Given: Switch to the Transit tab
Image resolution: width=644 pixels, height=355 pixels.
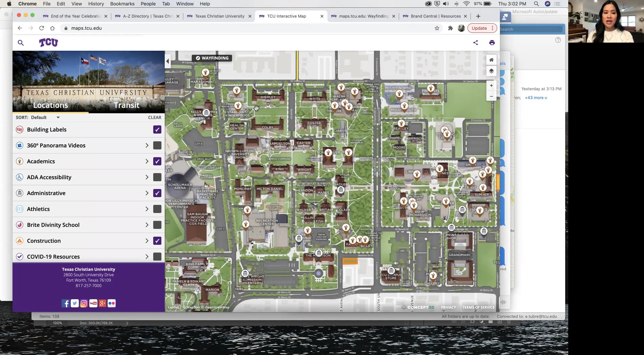Looking at the screenshot, I should 127,105.
